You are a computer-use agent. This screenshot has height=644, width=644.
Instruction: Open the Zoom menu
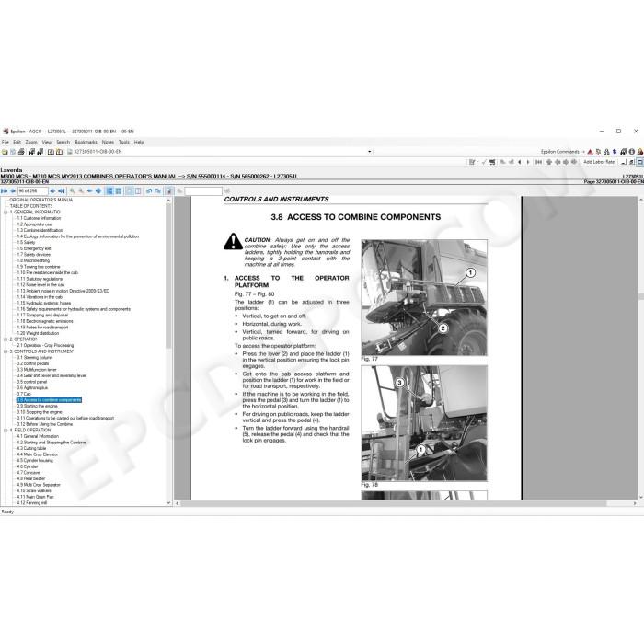pos(31,142)
